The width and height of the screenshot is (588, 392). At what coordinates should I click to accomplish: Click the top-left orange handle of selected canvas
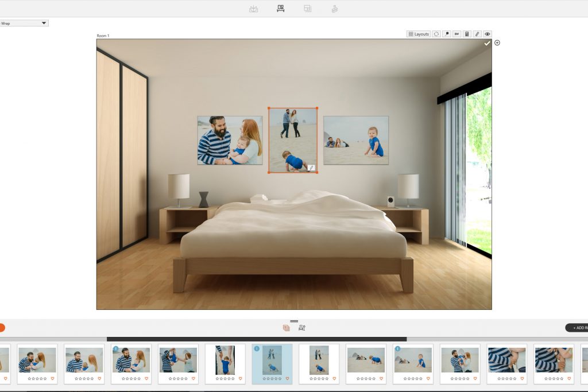pos(269,108)
